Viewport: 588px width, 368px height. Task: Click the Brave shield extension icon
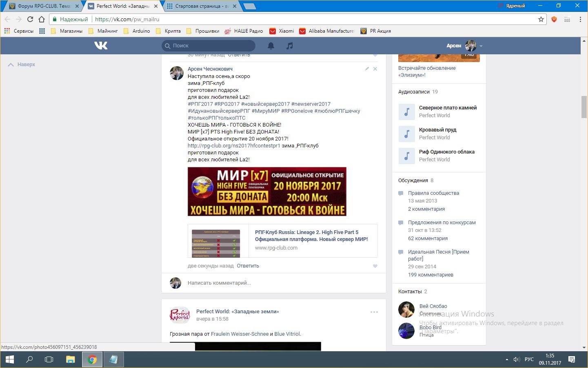click(x=554, y=19)
